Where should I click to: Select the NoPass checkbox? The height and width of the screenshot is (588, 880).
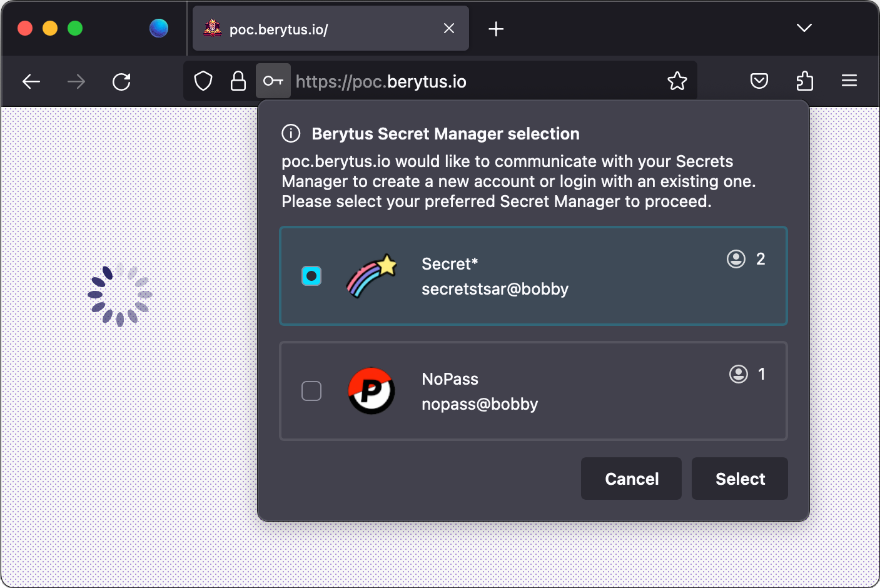pyautogui.click(x=311, y=391)
